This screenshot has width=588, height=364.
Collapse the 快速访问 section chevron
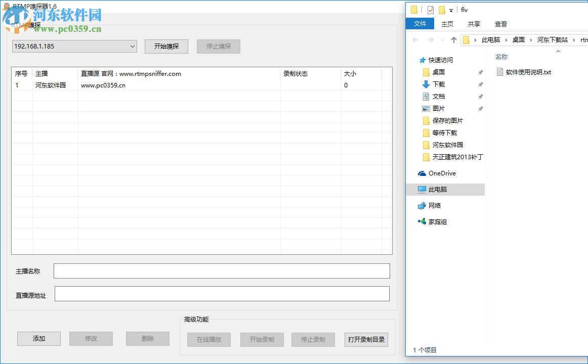414,60
